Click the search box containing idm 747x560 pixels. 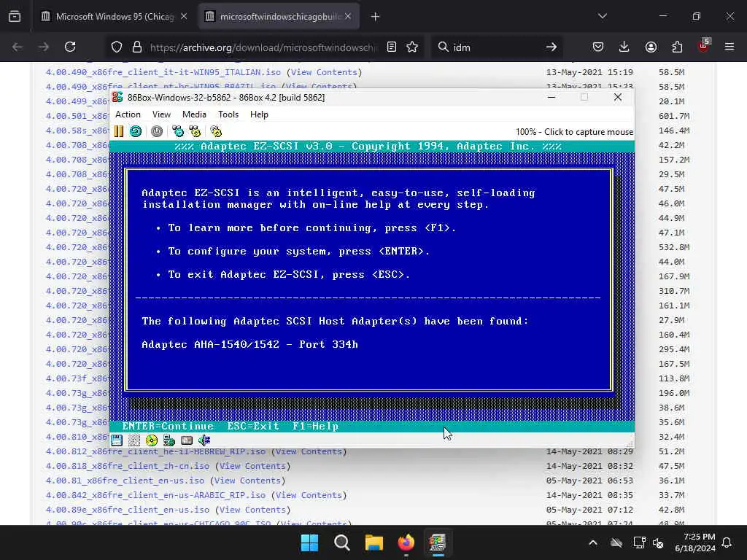point(495,47)
